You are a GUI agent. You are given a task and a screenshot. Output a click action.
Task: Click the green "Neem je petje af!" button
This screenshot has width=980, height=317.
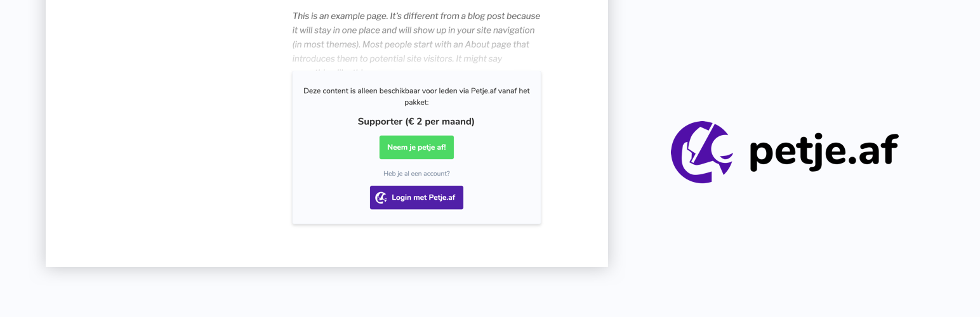[416, 147]
